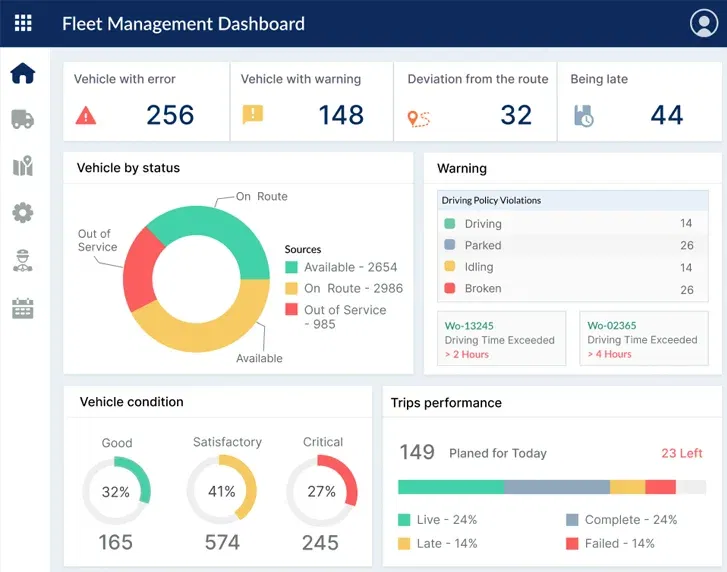Viewport: 727px width, 572px height.
Task: Open the truck vehicles sidebar icon
Action: point(22,119)
